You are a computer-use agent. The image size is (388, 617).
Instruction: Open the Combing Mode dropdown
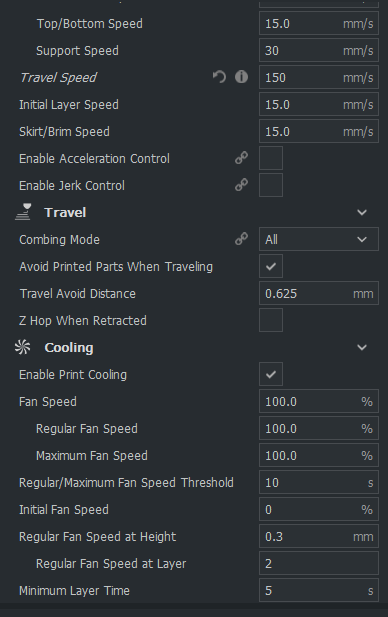tap(319, 239)
